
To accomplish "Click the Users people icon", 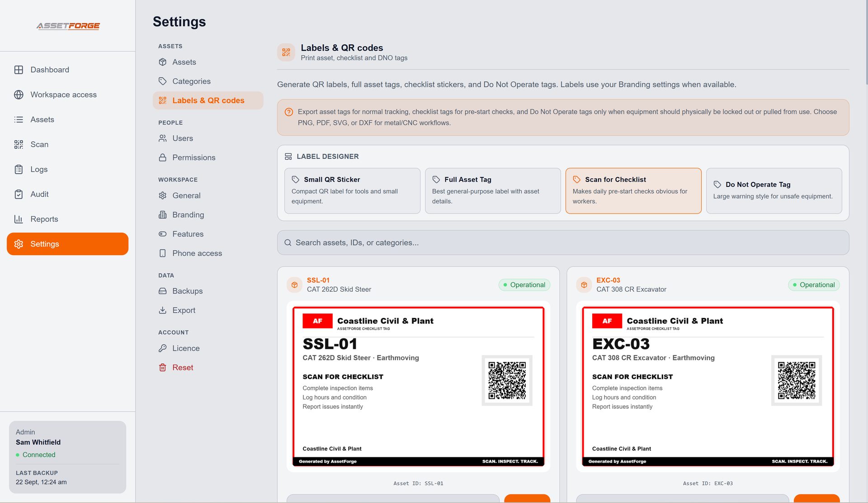I will [163, 138].
